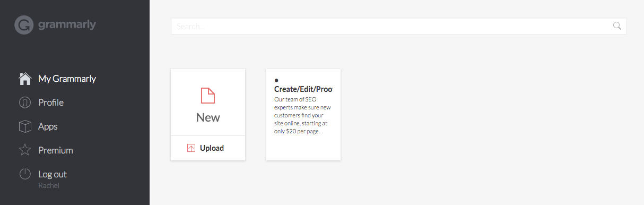Click the magnifying glass search icon

tap(617, 26)
